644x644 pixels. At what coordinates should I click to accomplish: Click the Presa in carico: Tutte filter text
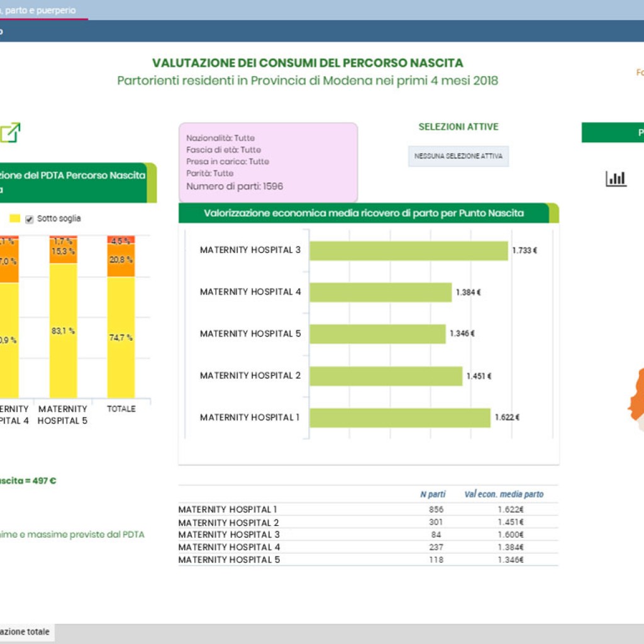point(228,162)
